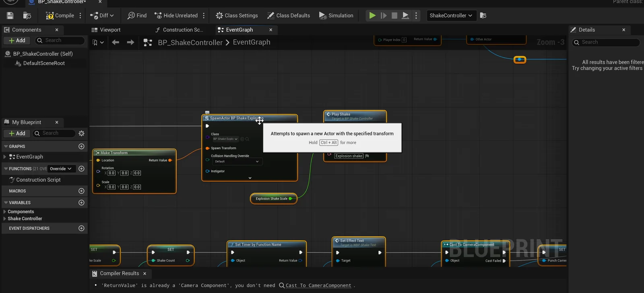Screen dimensions: 644x293
Task: Expand SpawnActor node advanced pins arrow
Action: click(250, 178)
